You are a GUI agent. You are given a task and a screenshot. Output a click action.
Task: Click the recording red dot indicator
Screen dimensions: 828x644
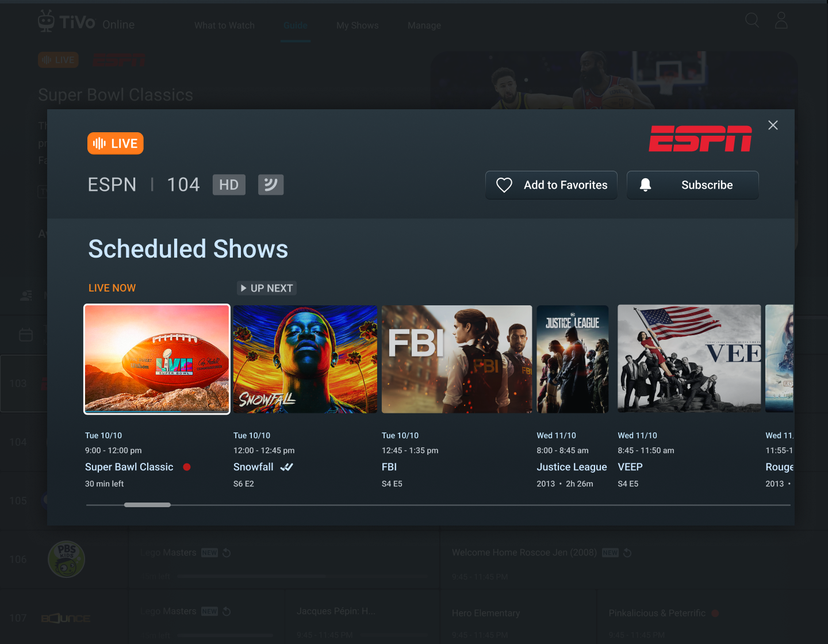point(187,467)
